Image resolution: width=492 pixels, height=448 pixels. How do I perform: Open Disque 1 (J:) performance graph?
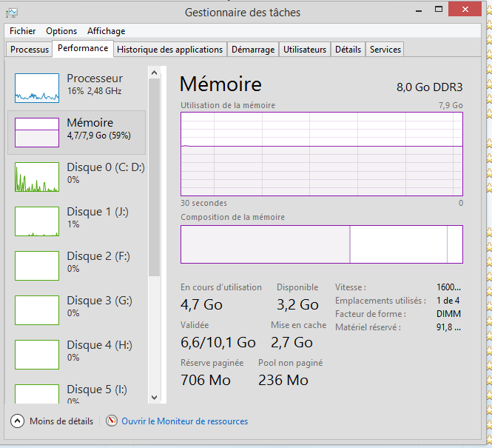click(37, 221)
